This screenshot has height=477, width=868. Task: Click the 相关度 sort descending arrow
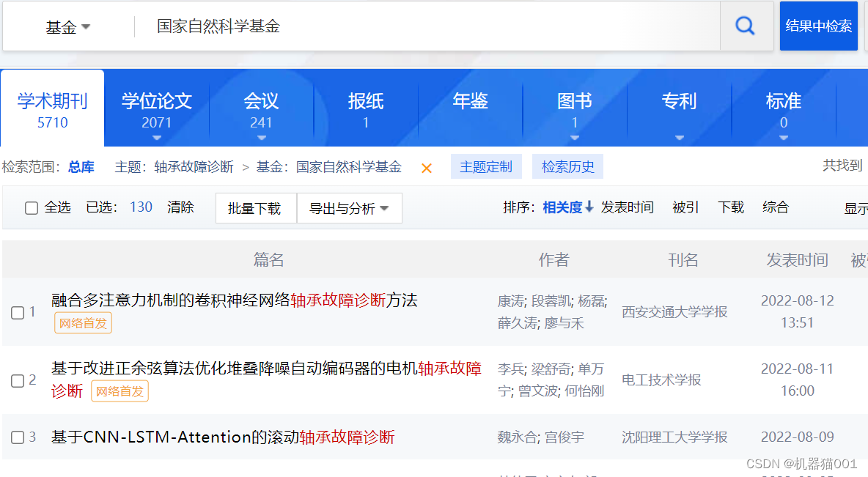(x=589, y=207)
